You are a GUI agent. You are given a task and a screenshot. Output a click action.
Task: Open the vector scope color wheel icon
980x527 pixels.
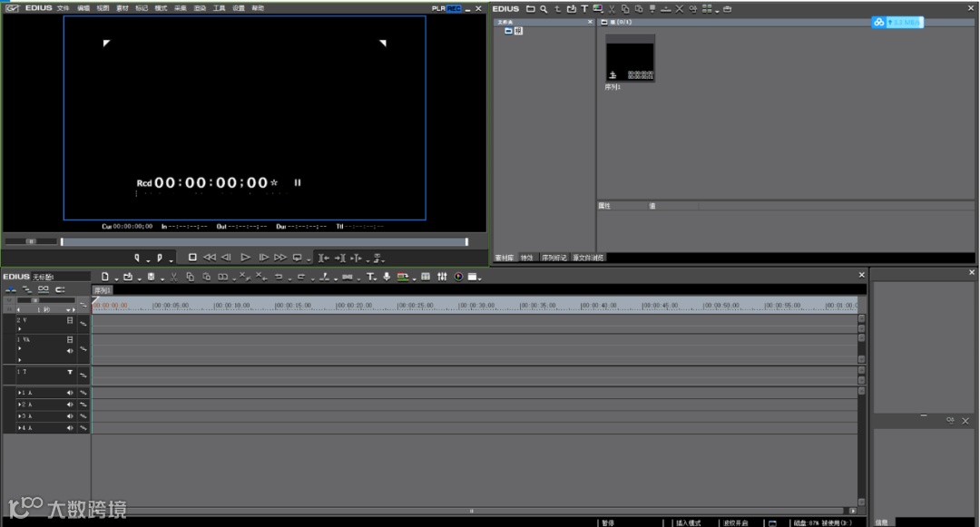(459, 277)
